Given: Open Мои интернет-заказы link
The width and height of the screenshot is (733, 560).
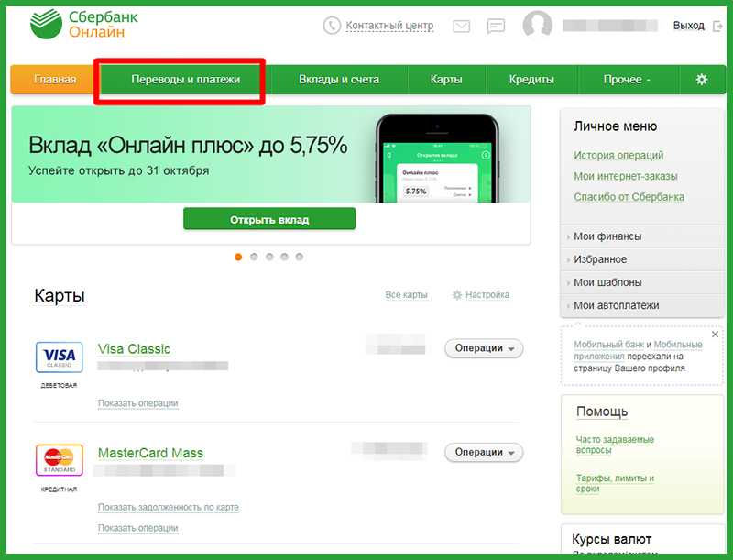Looking at the screenshot, I should pos(626,176).
